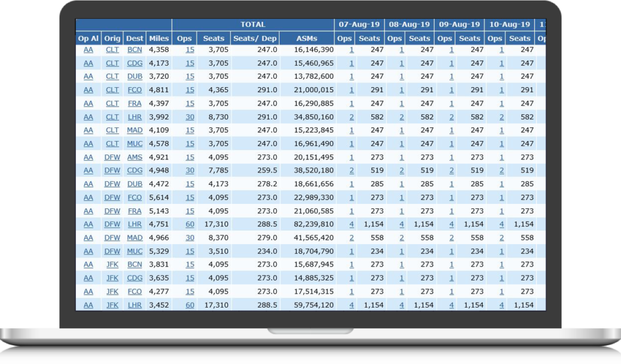This screenshot has width=621, height=364.
Task: Open DFW origin link in the DUB row
Action: click(112, 184)
